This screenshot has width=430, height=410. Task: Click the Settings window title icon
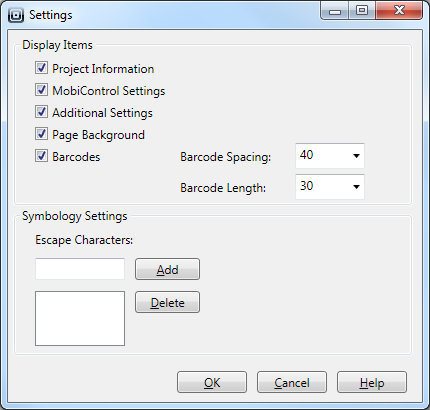click(16, 15)
